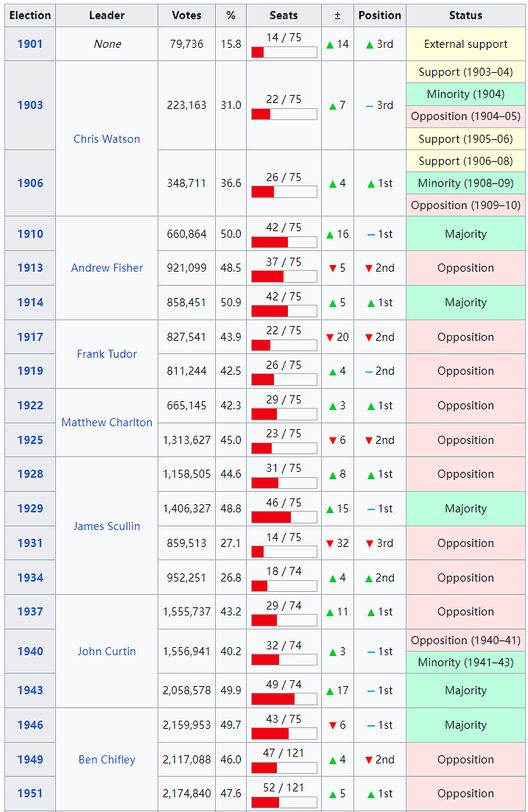Click the None leader cell
Viewport: 528px width, 812px height.
point(107,44)
